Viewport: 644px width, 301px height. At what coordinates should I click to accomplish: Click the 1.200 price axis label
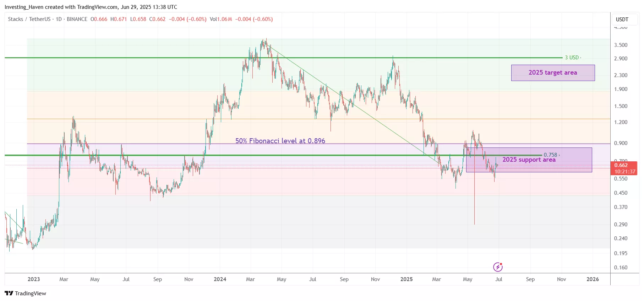tap(621, 122)
